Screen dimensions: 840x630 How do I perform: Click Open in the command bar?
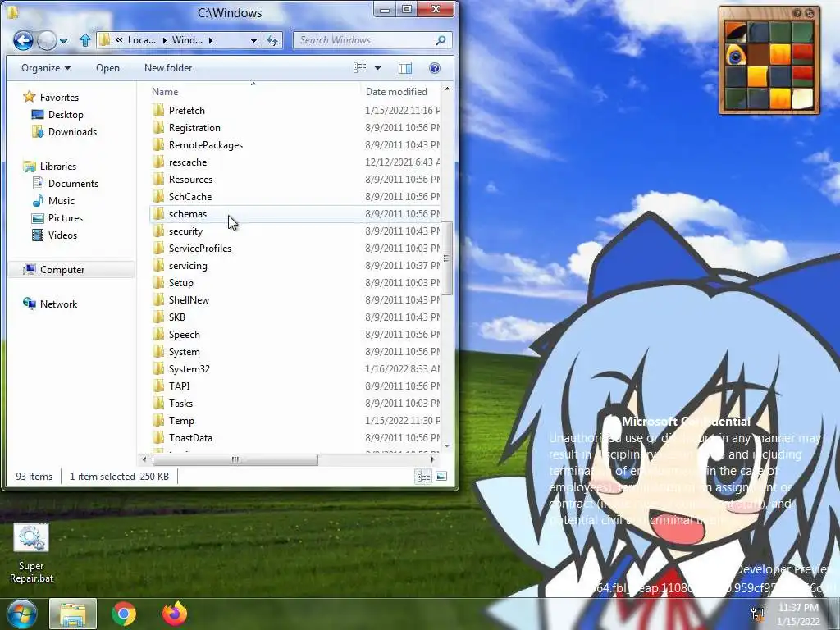(x=107, y=68)
